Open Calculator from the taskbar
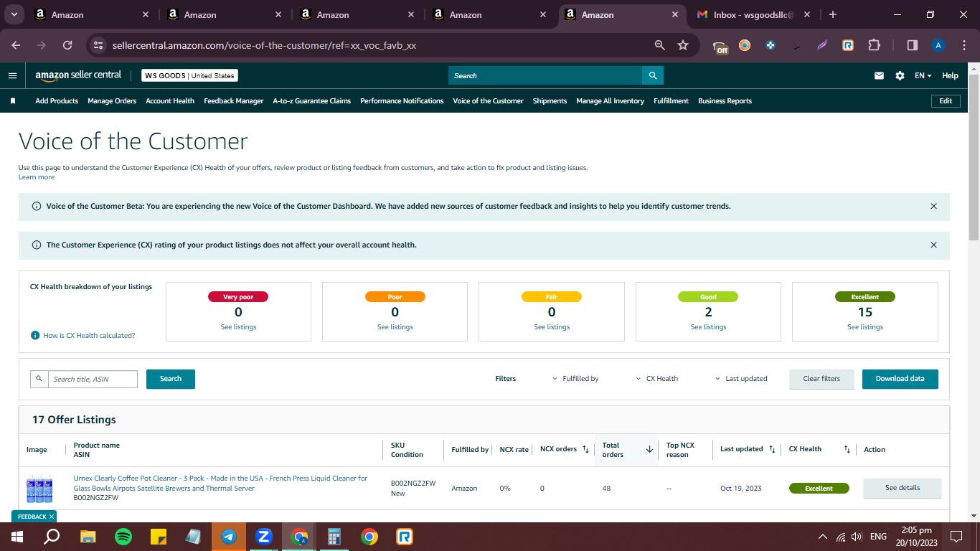The image size is (980, 551). pos(334,537)
